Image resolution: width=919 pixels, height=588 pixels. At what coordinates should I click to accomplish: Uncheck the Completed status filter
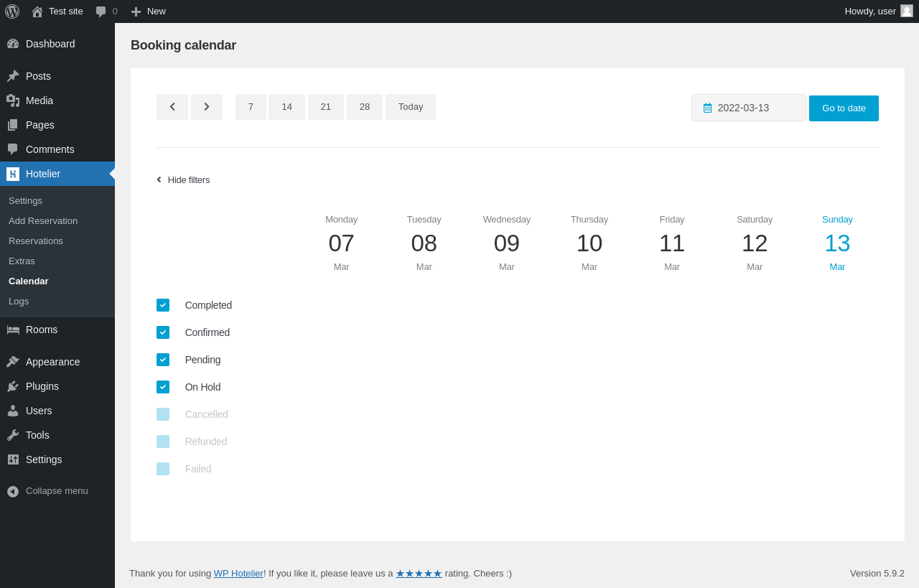coord(163,305)
